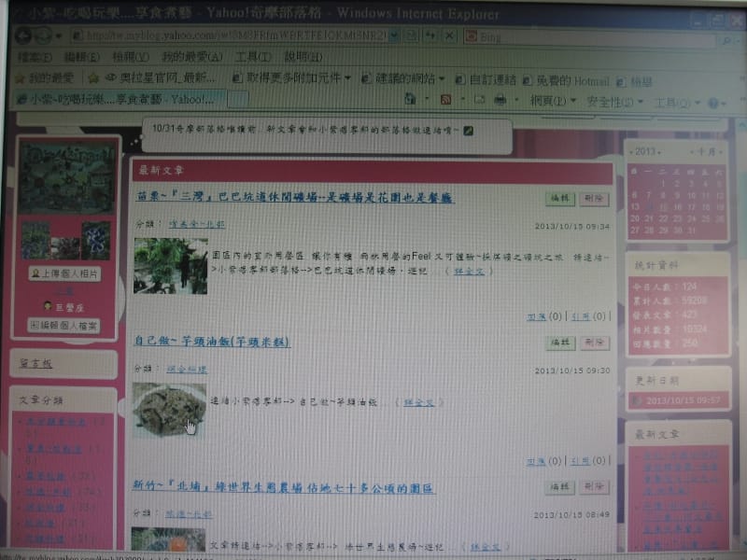Click the Read Mail icon in command bar
The height and width of the screenshot is (560, 747).
click(x=479, y=100)
